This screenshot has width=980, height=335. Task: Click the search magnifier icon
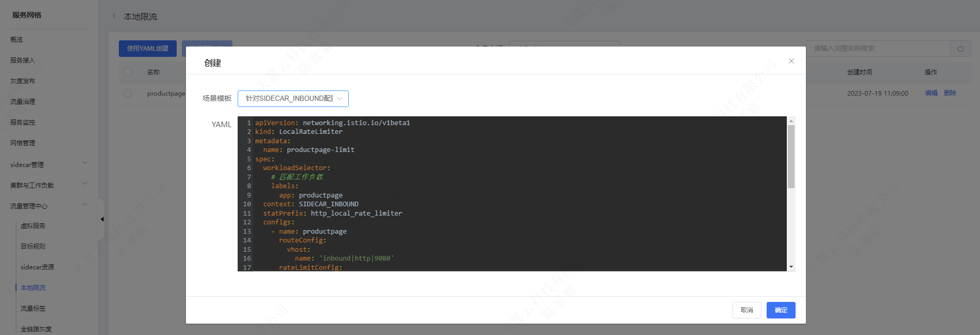pos(960,49)
